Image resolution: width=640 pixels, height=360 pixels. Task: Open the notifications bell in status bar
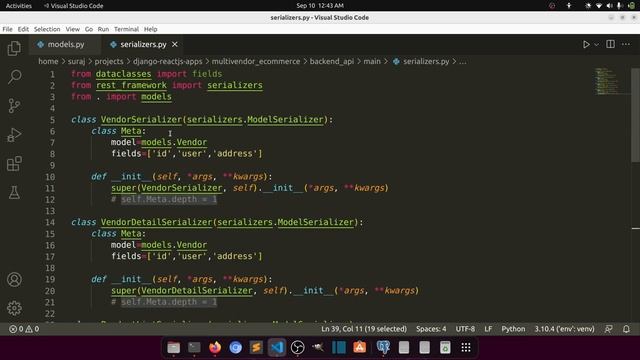[626, 329]
